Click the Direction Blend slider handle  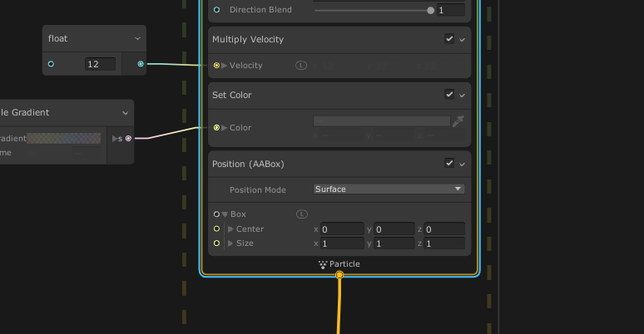pos(430,10)
